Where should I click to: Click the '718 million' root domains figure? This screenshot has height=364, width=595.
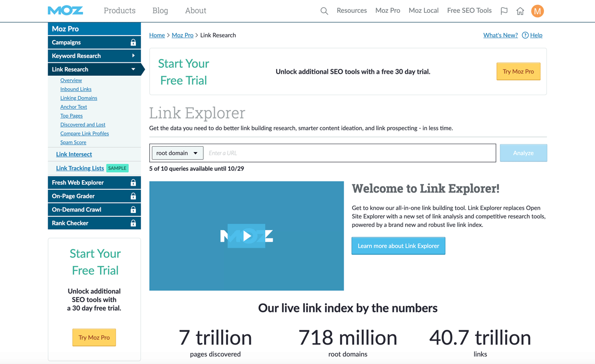point(348,338)
